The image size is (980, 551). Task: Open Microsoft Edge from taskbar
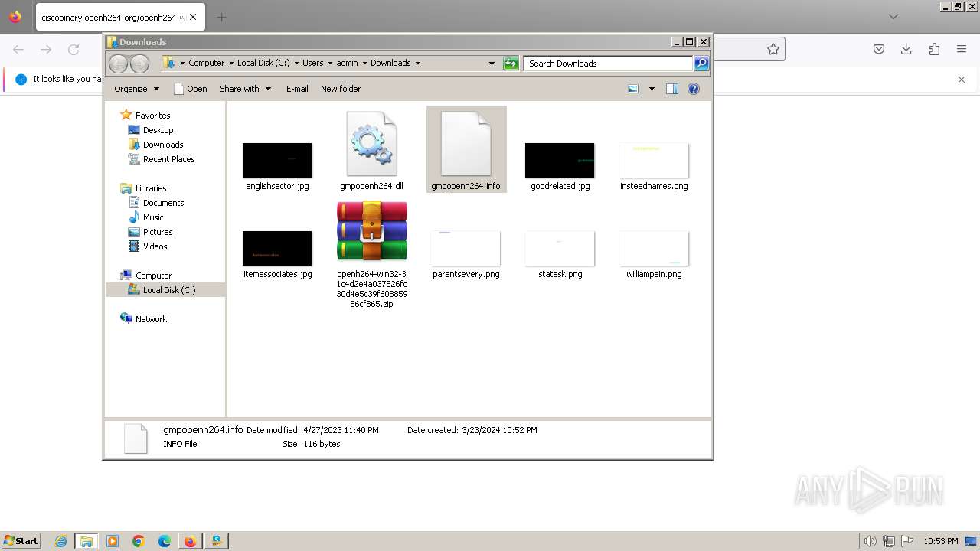coord(165,541)
